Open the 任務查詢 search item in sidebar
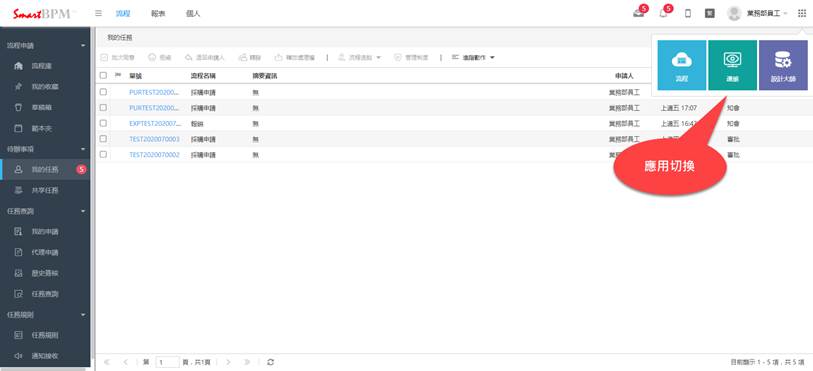Screen dimensions: 813x371 pos(45,294)
